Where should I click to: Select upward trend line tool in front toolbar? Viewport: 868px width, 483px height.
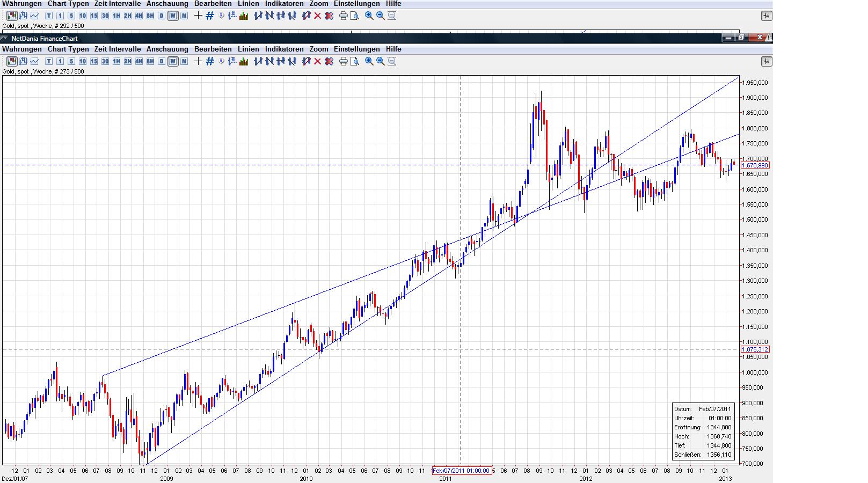point(258,61)
